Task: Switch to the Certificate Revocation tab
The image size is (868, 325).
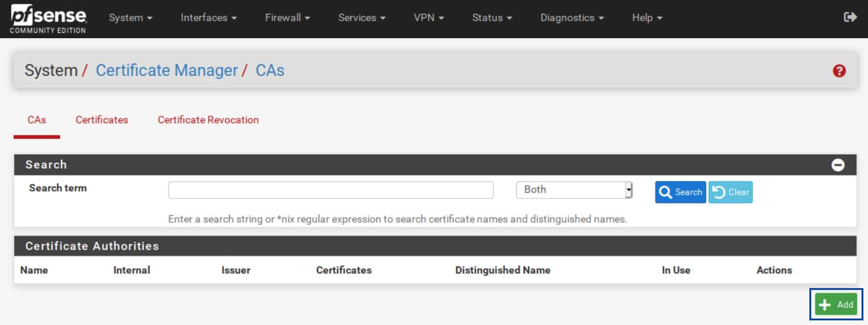Action: (208, 120)
